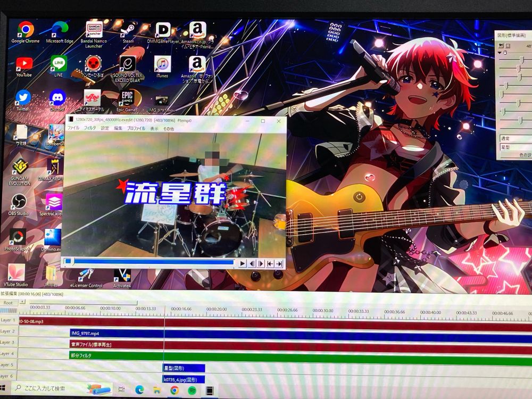Open Spotify from the taskbar
This screenshot has width=532, height=399.
192,390
